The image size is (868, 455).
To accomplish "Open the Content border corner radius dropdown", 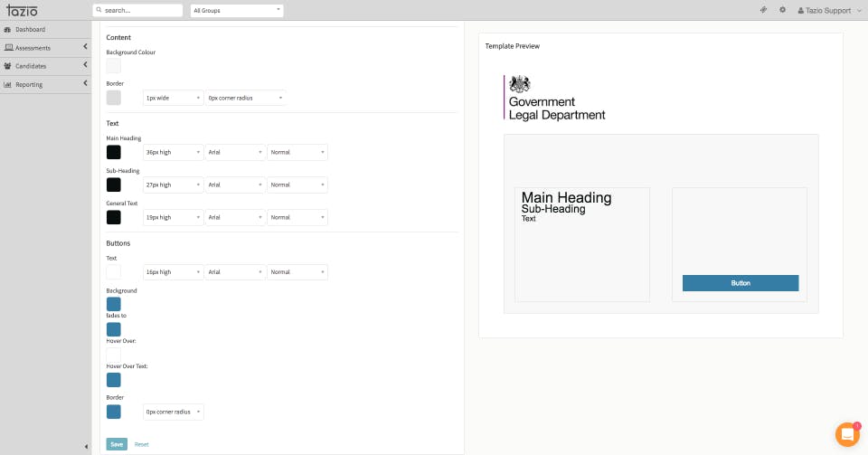I will 245,98.
